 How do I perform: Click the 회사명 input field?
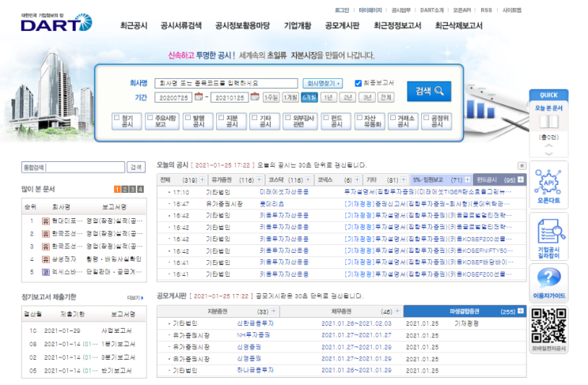coord(226,83)
